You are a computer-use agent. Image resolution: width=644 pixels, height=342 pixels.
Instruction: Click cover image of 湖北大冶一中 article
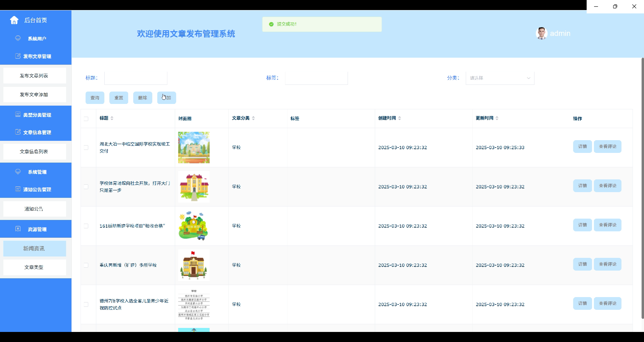point(194,148)
